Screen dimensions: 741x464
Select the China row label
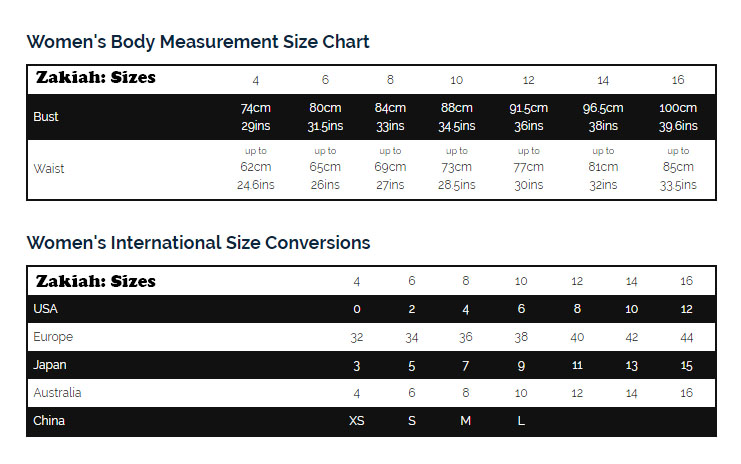point(49,421)
